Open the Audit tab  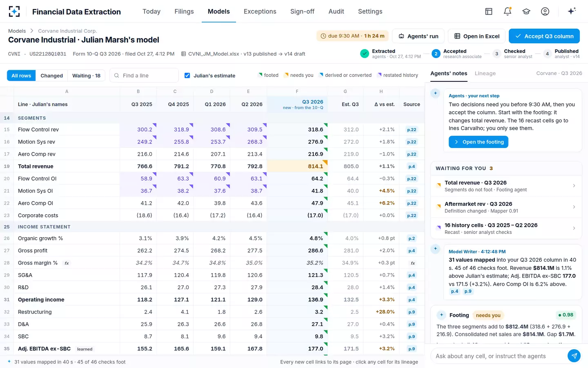tap(336, 11)
